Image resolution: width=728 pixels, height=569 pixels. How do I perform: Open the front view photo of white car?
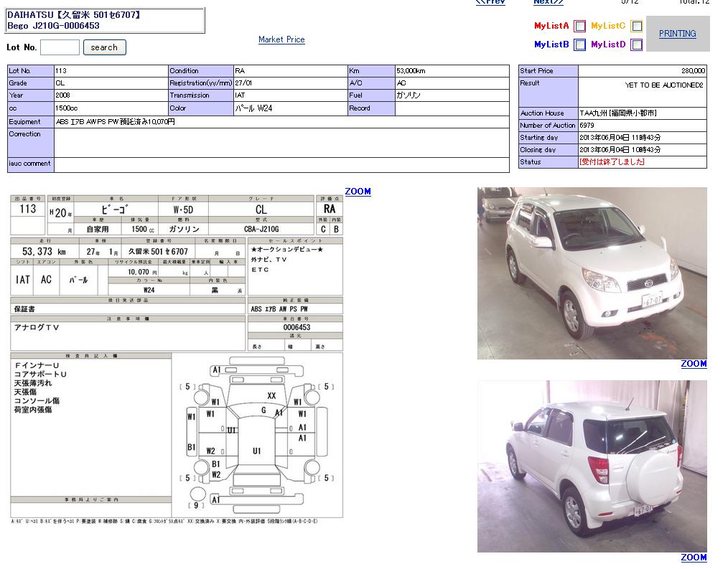(x=592, y=273)
